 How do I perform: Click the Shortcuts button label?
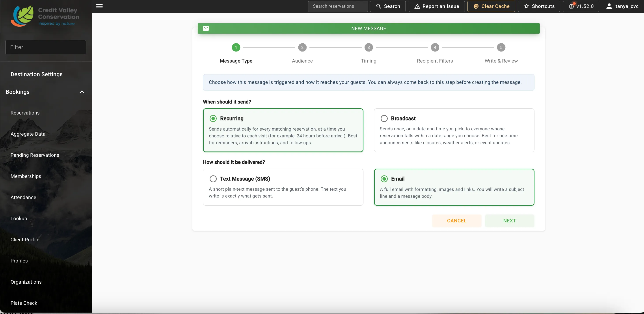tap(543, 6)
